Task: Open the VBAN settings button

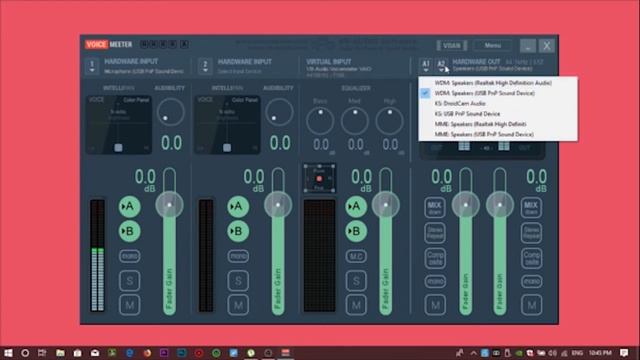Action: (451, 45)
